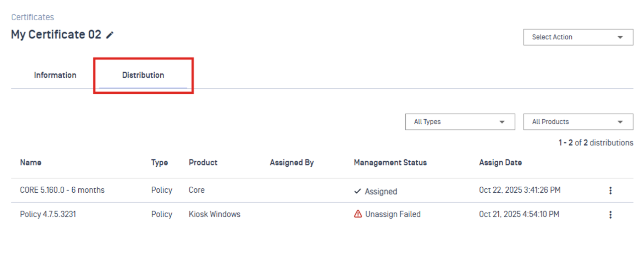Click the checkmark icon next to Assigned

(358, 191)
